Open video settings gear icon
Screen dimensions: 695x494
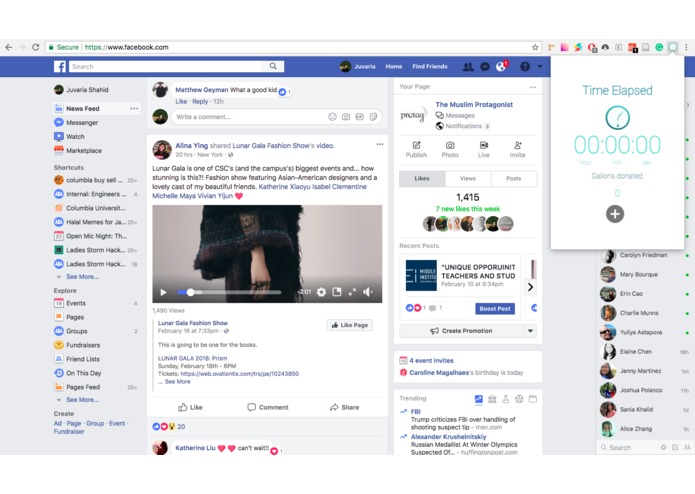pyautogui.click(x=321, y=292)
